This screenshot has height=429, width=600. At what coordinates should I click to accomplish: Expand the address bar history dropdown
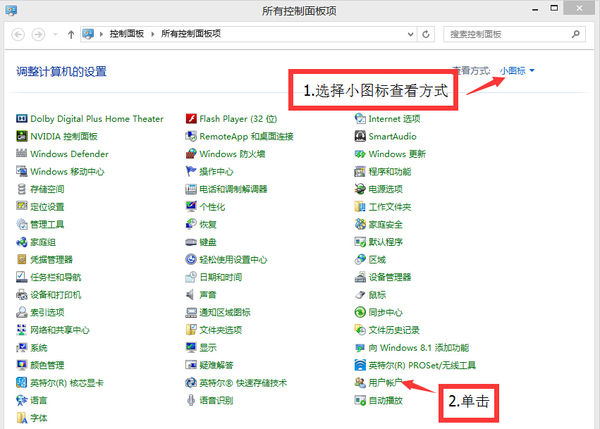(411, 34)
